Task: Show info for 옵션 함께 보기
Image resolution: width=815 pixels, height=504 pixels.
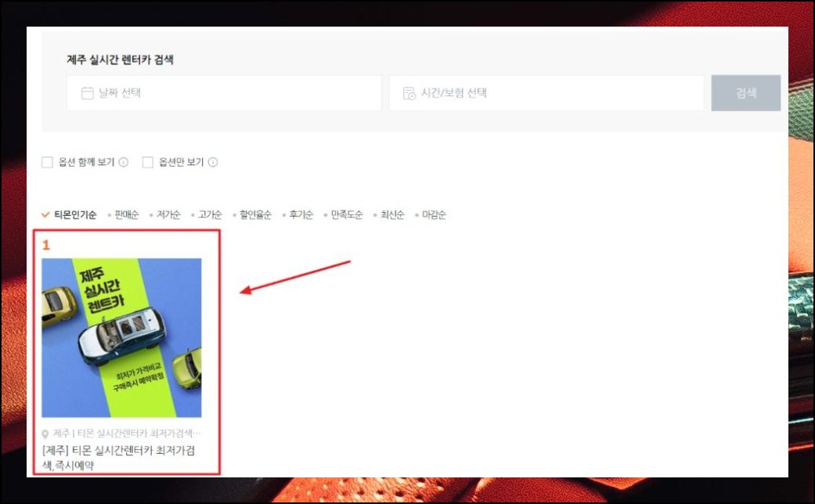Action: click(x=123, y=162)
